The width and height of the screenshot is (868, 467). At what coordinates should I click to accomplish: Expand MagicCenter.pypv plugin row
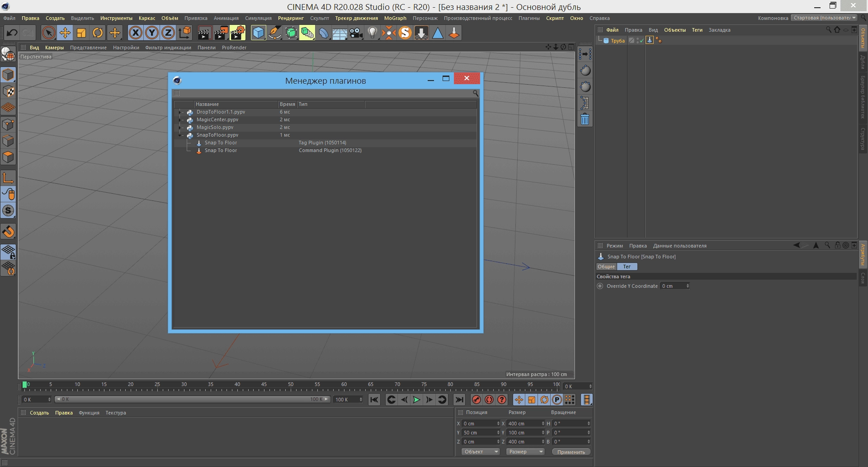(180, 119)
